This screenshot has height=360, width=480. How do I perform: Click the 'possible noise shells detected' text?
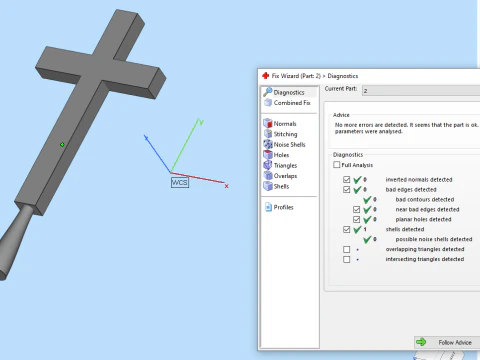click(434, 239)
